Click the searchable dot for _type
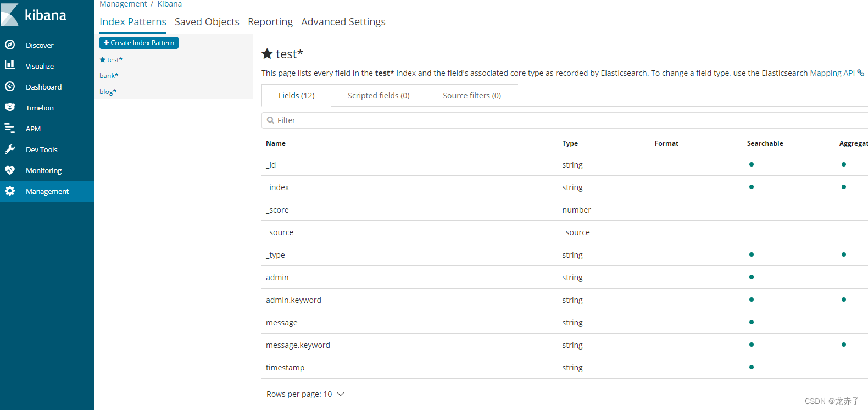 tap(752, 254)
